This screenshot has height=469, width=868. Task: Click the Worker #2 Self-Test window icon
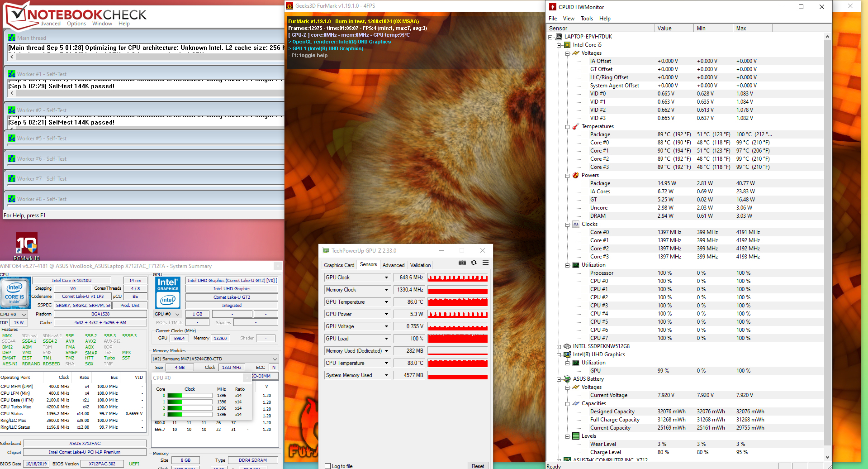pyautogui.click(x=12, y=110)
